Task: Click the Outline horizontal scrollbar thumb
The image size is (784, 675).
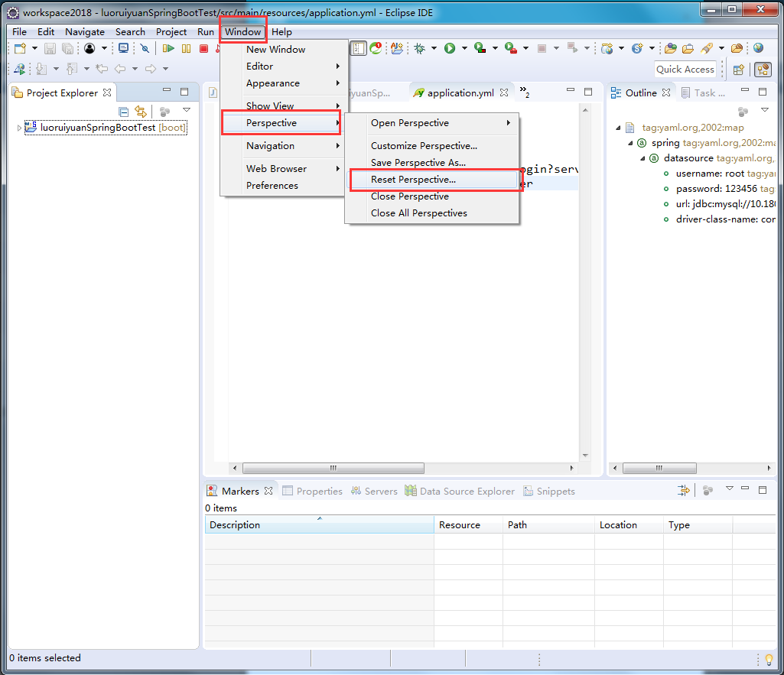Action: coord(659,468)
